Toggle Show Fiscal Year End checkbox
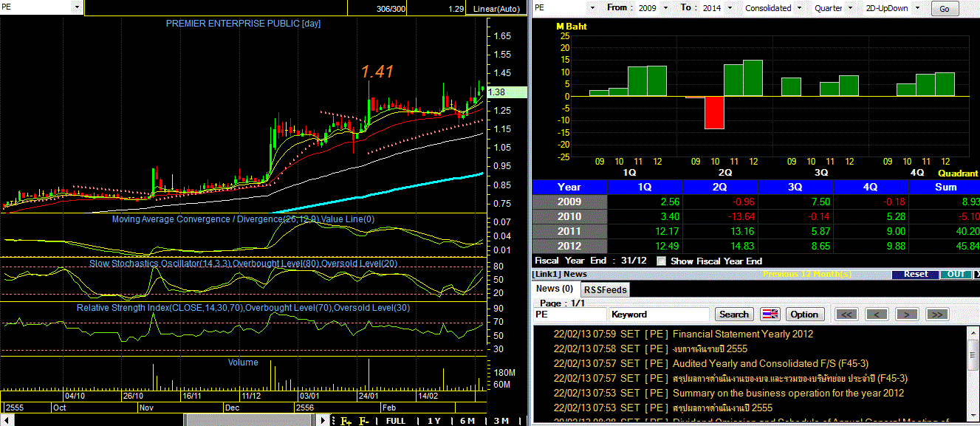Screen dimensions: 980x426 click(x=661, y=261)
